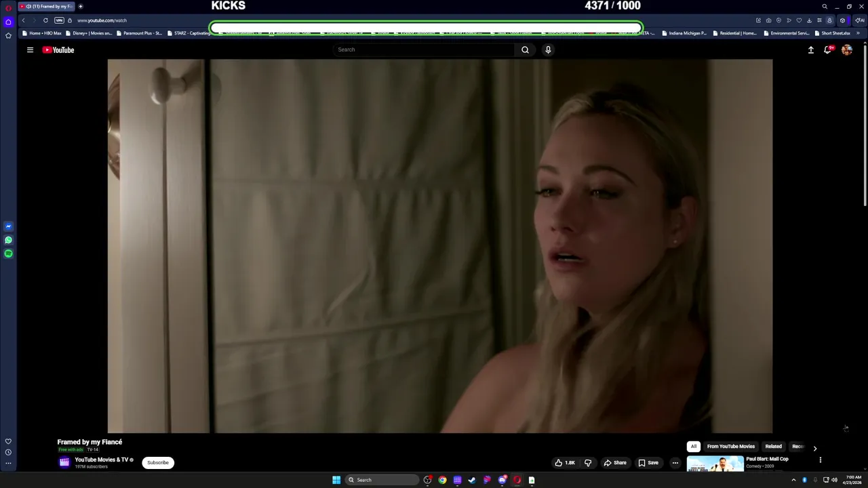
Task: Open the three-dot more actions menu
Action: click(675, 463)
